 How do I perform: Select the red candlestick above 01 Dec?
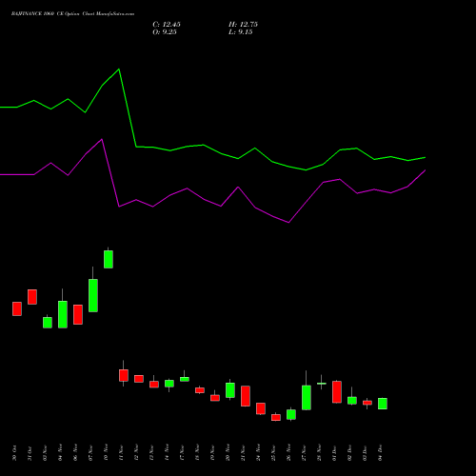coord(337,392)
